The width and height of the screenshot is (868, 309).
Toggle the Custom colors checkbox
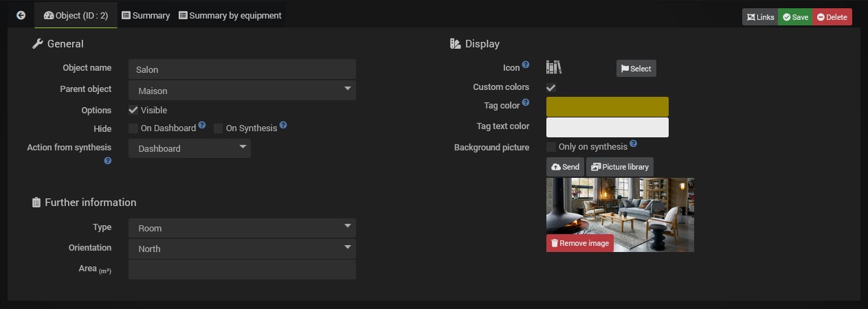(x=551, y=87)
